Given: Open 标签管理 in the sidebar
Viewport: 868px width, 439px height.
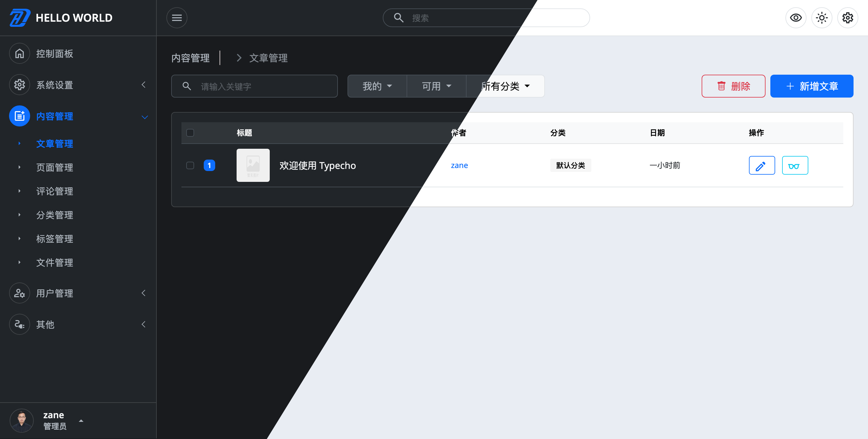Looking at the screenshot, I should tap(55, 239).
